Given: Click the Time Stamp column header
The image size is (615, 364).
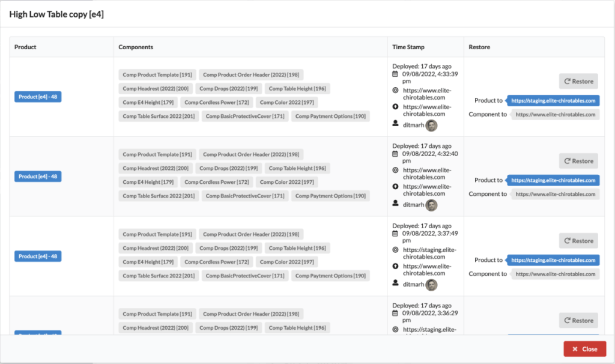Looking at the screenshot, I should click(408, 47).
